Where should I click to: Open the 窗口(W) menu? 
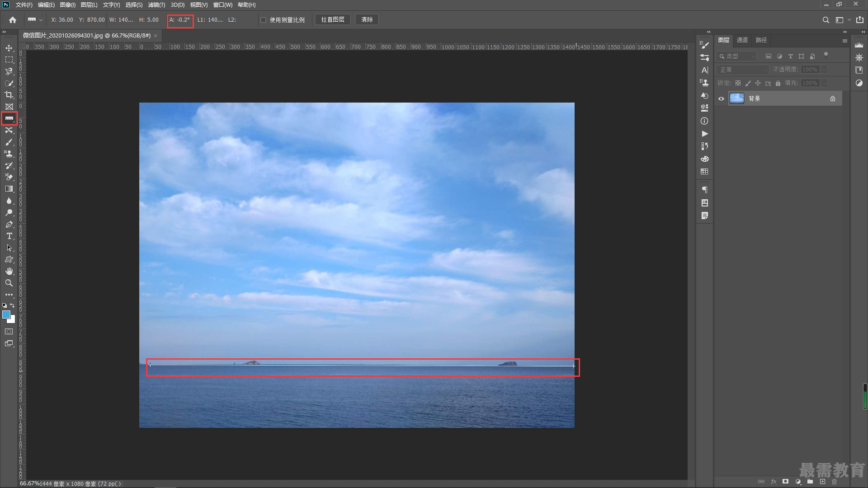[223, 5]
